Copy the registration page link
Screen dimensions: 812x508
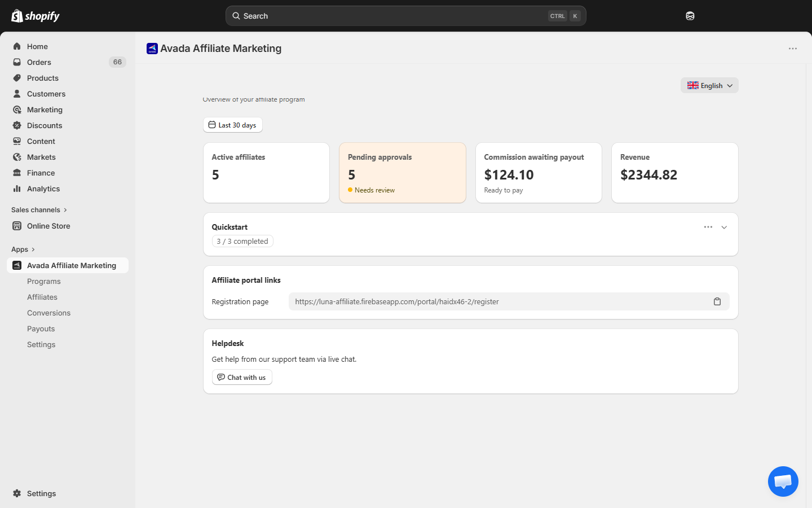[x=717, y=301]
